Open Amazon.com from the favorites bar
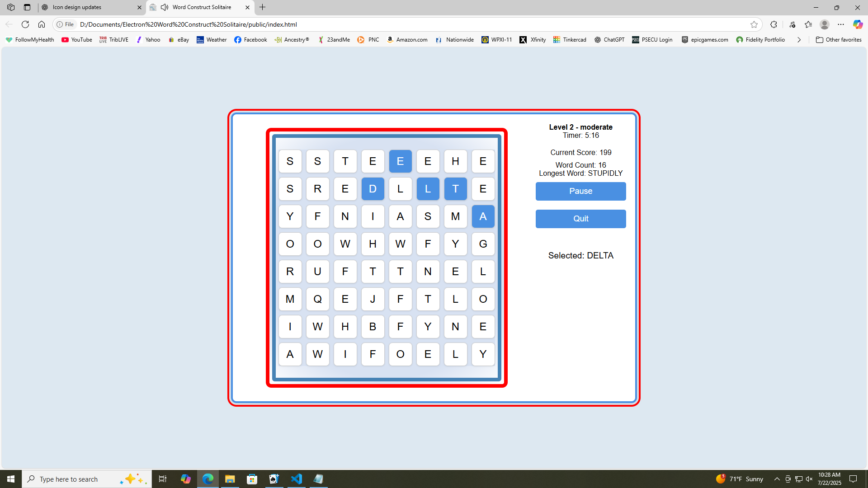Screen dimensions: 868x488 click(406, 40)
